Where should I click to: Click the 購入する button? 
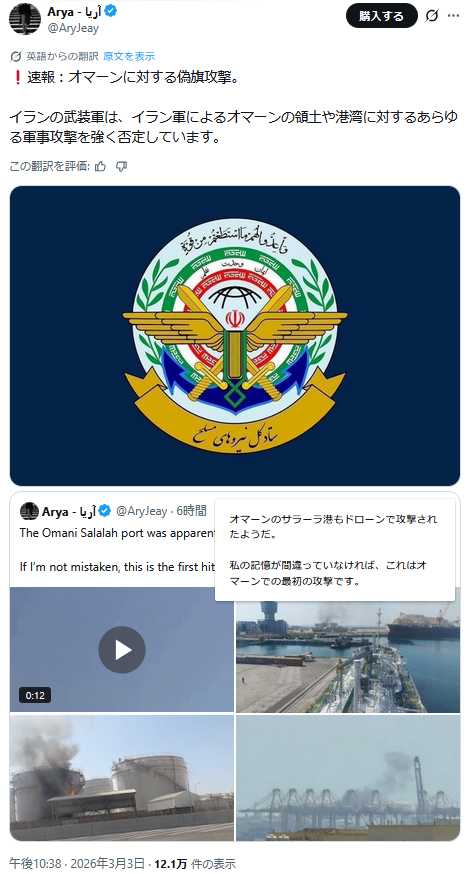point(382,16)
